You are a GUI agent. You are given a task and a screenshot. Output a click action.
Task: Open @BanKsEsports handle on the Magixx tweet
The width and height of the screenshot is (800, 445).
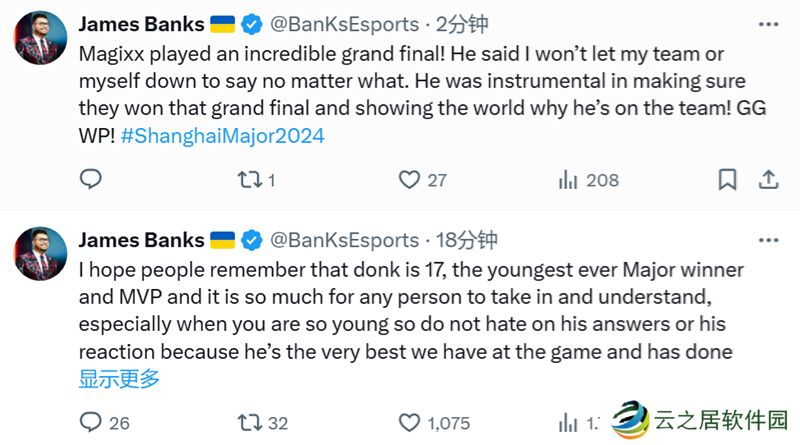[x=345, y=24]
